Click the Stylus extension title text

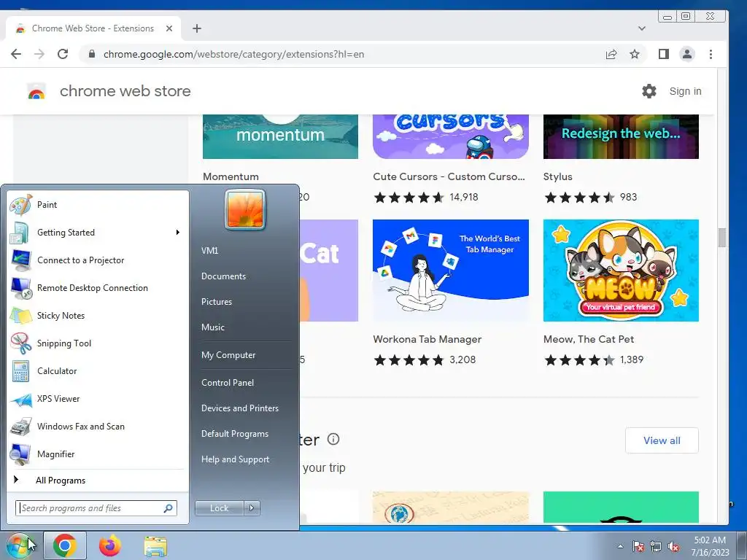(x=558, y=176)
